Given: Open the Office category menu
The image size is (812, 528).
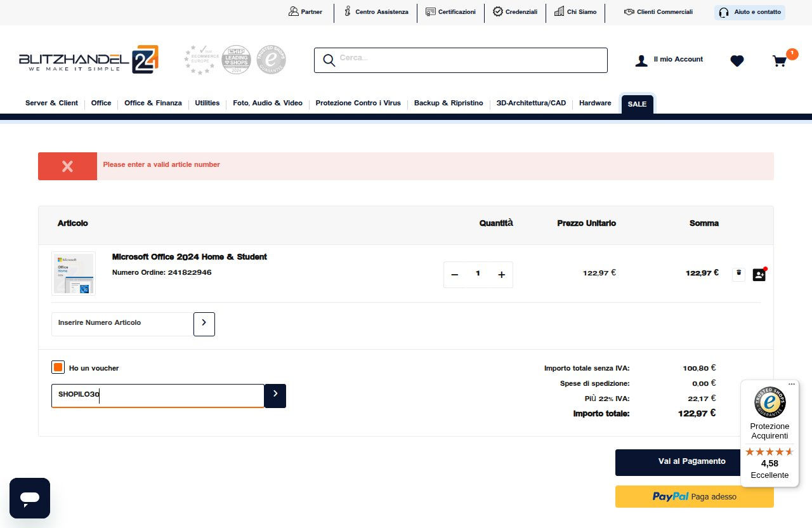Looking at the screenshot, I should coord(101,103).
